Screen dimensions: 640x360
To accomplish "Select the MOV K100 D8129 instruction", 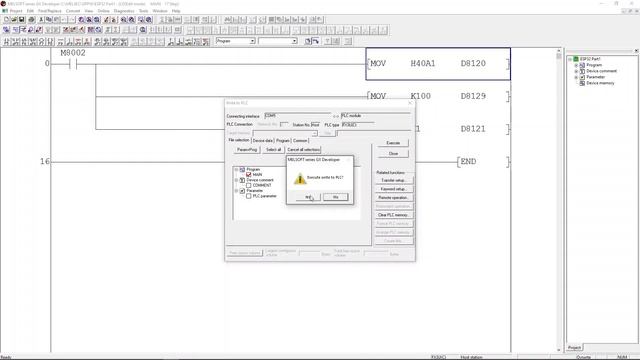I will pos(438,96).
